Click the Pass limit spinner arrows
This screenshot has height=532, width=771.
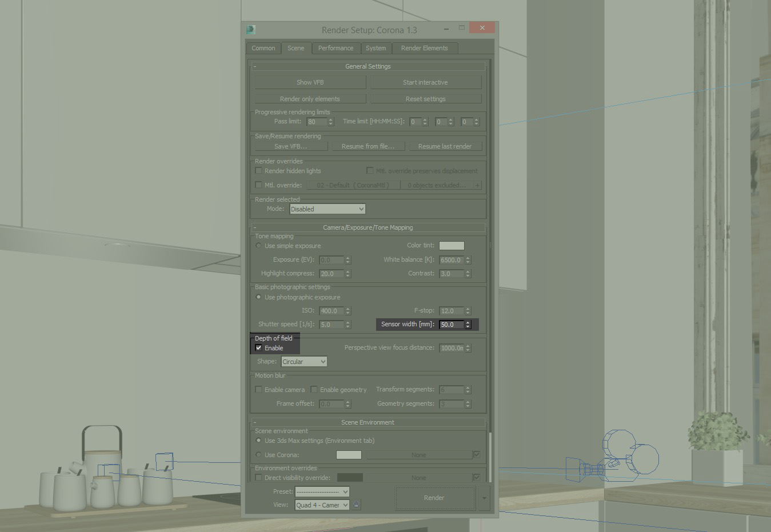click(x=330, y=122)
